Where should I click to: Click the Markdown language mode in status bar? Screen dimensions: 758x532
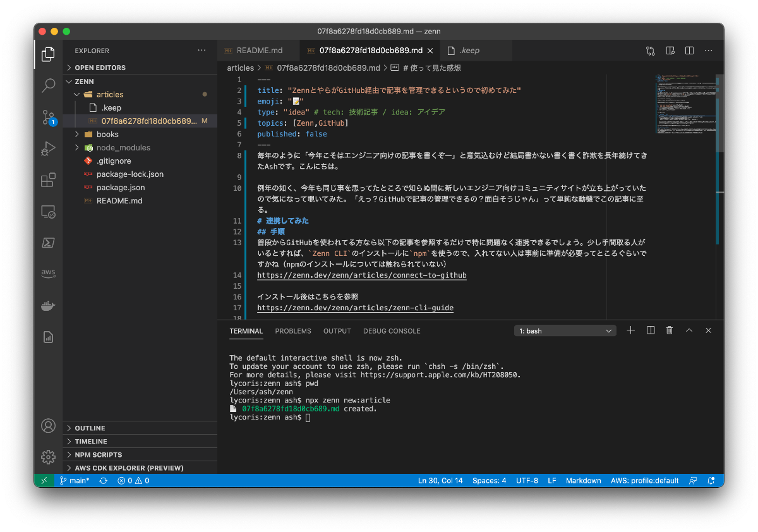pyautogui.click(x=583, y=481)
